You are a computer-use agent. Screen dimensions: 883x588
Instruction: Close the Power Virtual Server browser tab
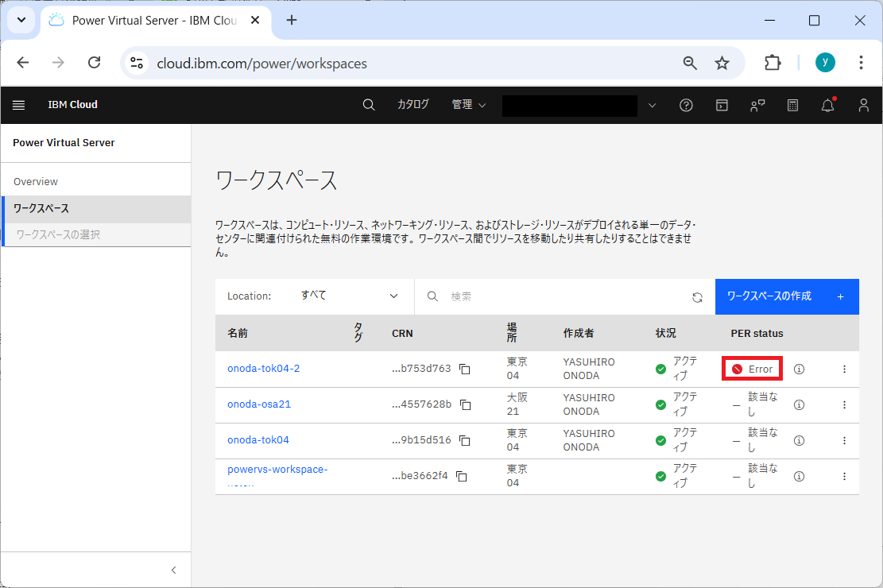pos(255,21)
